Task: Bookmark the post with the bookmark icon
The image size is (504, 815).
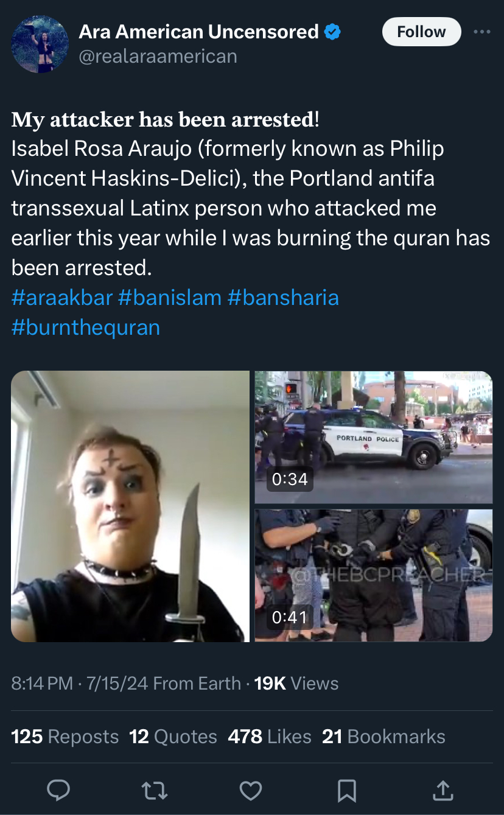Action: [346, 790]
